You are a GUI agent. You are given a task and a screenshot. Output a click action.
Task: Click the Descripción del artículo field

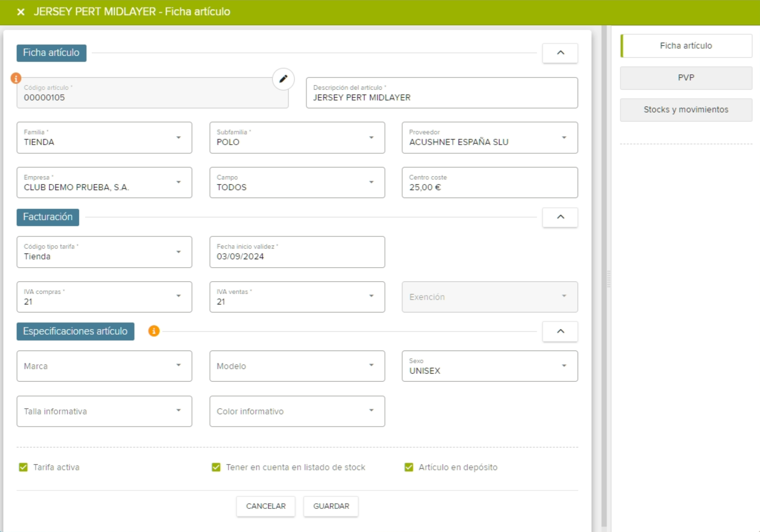(x=442, y=93)
